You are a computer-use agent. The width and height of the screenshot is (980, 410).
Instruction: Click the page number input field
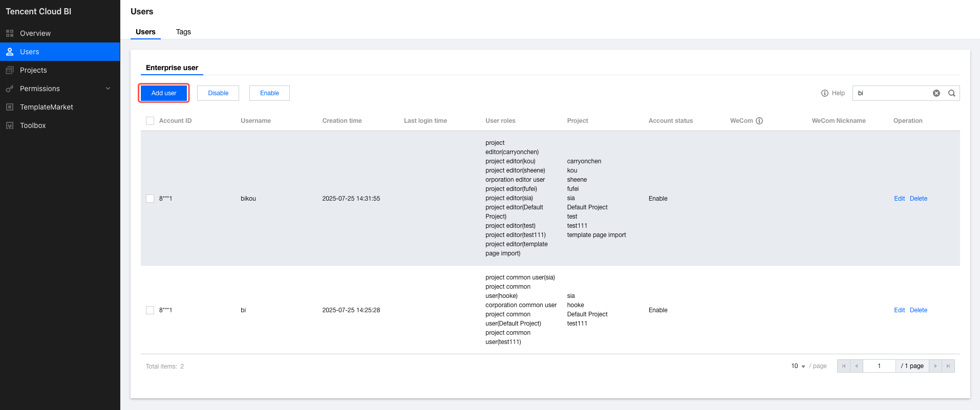click(879, 366)
